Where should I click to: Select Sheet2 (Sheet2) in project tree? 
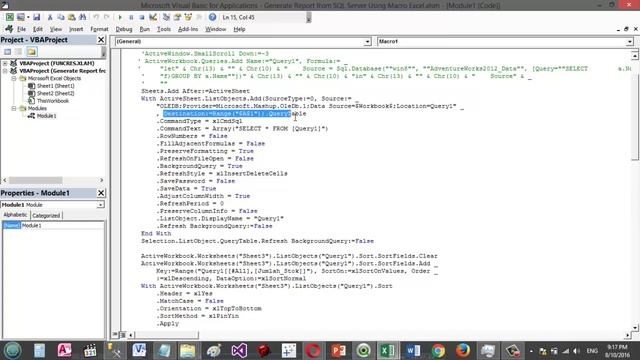pos(56,93)
